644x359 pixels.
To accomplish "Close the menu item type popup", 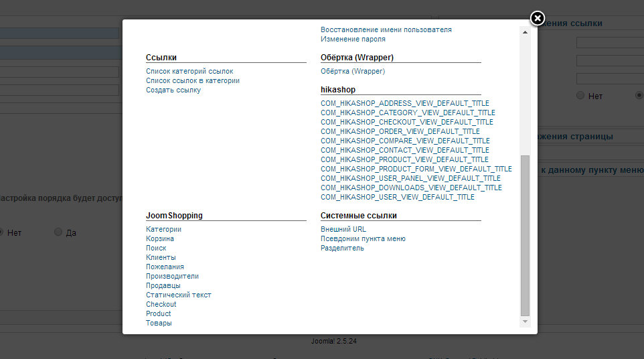I will [537, 19].
